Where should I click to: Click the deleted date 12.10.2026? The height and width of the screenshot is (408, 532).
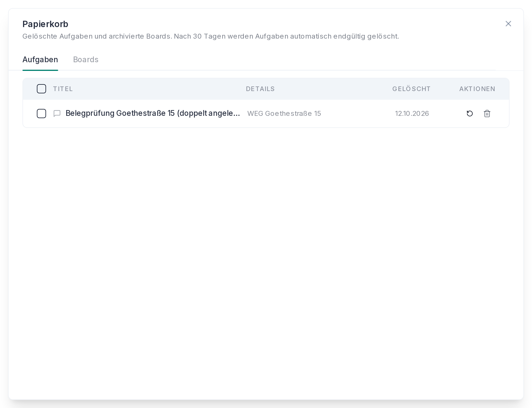pyautogui.click(x=412, y=114)
